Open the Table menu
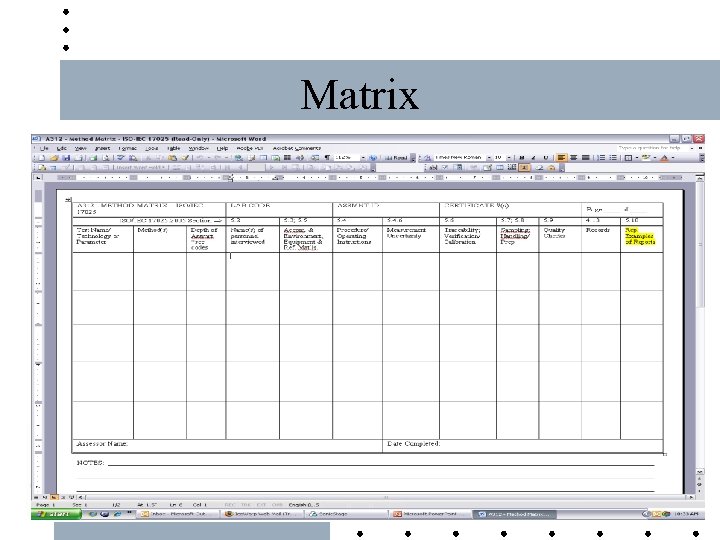The height and width of the screenshot is (540, 720). [x=174, y=148]
